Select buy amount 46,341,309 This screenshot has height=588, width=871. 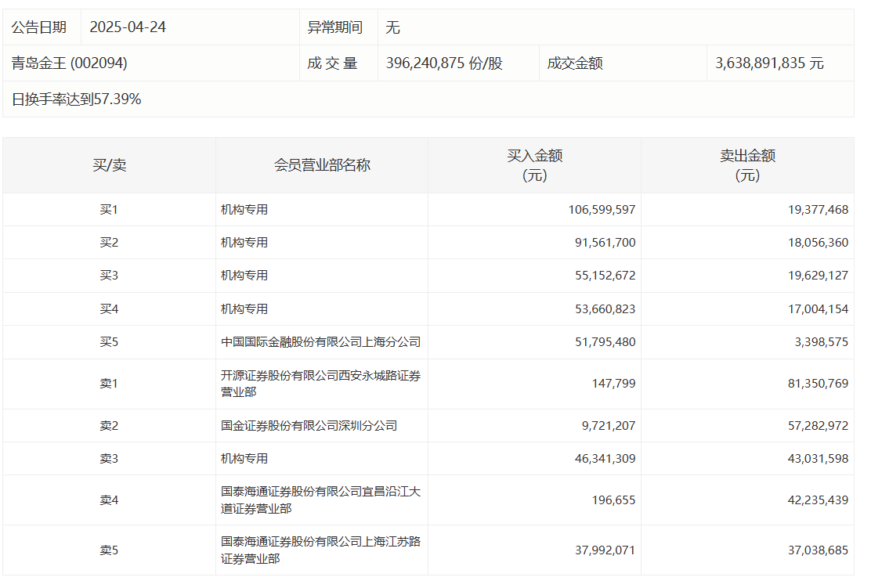point(605,459)
